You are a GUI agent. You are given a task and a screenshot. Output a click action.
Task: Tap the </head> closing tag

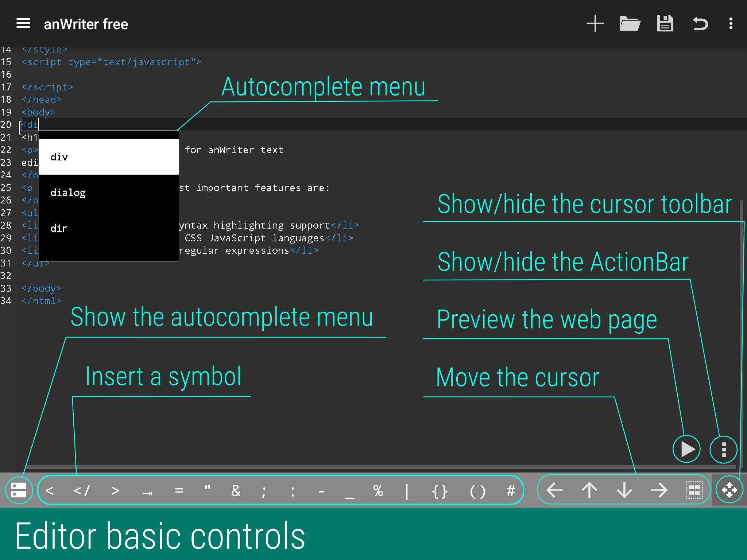[x=41, y=100]
